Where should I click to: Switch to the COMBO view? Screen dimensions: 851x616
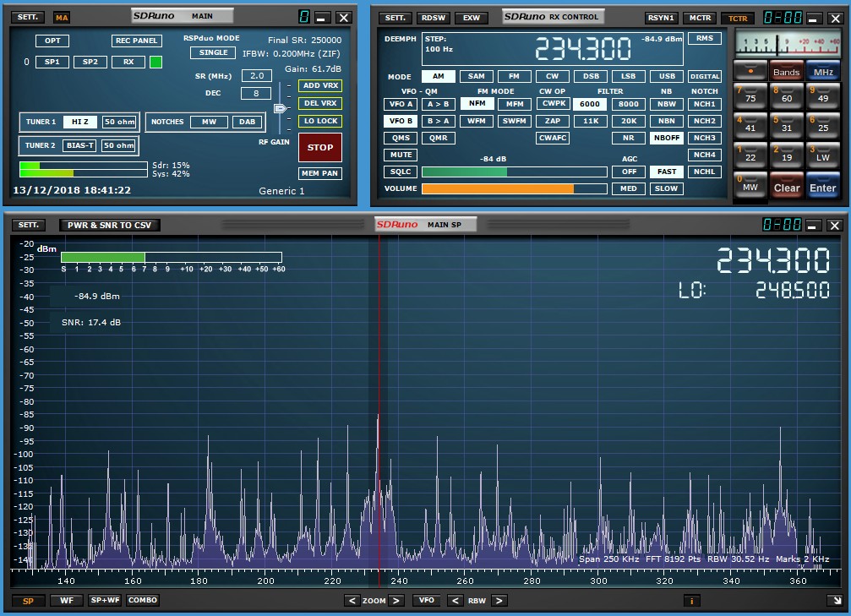pyautogui.click(x=143, y=600)
